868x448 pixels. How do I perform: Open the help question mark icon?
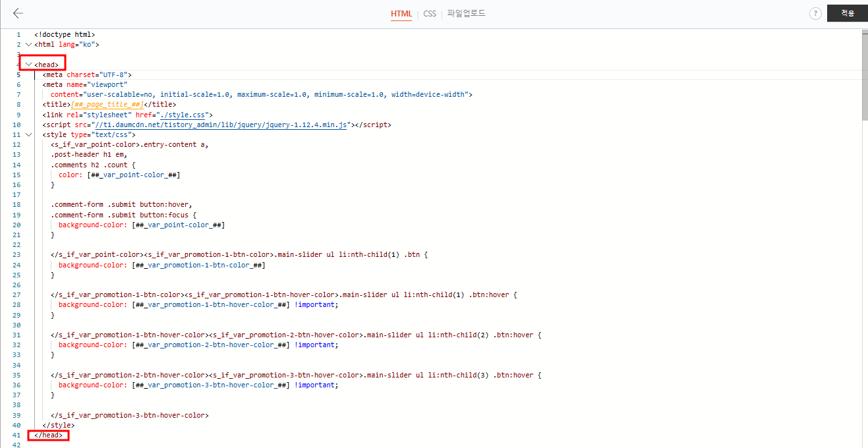pyautogui.click(x=815, y=14)
